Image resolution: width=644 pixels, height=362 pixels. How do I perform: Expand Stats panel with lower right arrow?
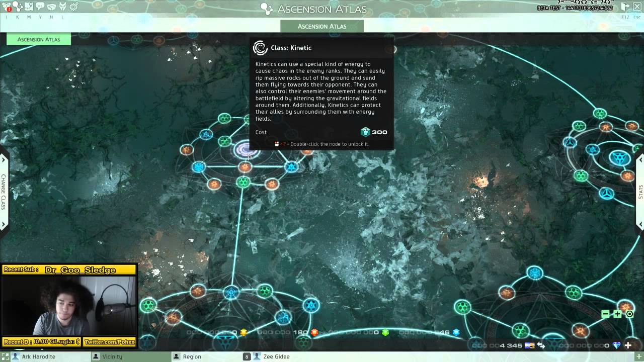click(x=640, y=224)
